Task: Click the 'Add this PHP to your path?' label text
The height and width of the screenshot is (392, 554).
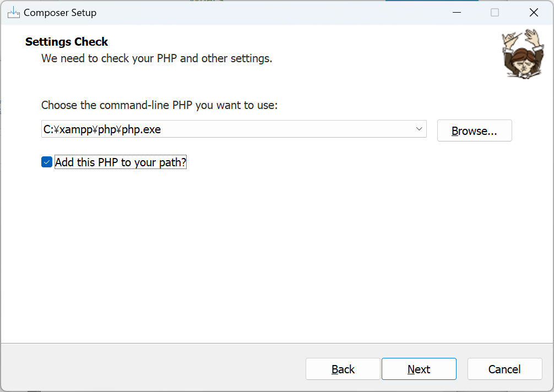Action: click(121, 162)
